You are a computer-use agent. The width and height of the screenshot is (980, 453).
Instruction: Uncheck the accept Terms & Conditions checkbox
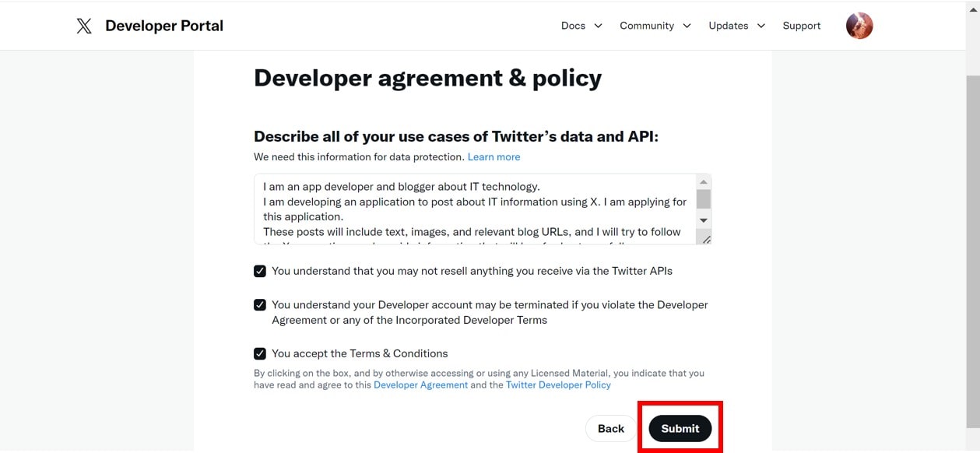(x=260, y=353)
